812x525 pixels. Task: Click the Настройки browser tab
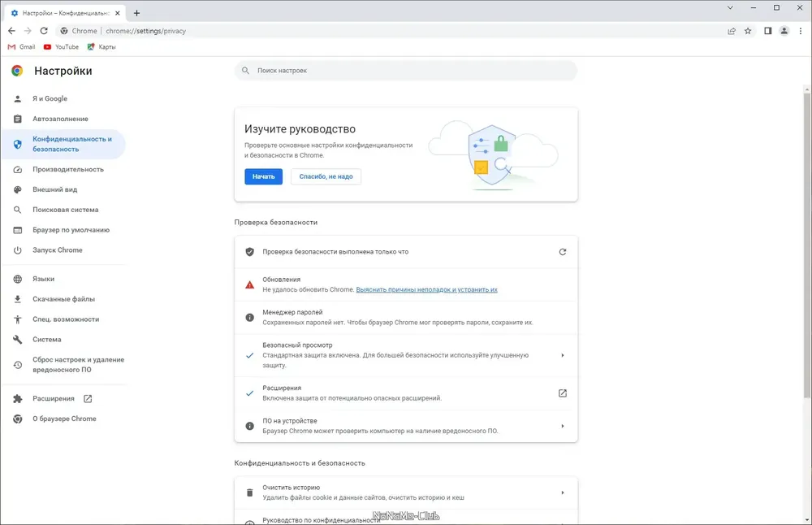(x=65, y=13)
